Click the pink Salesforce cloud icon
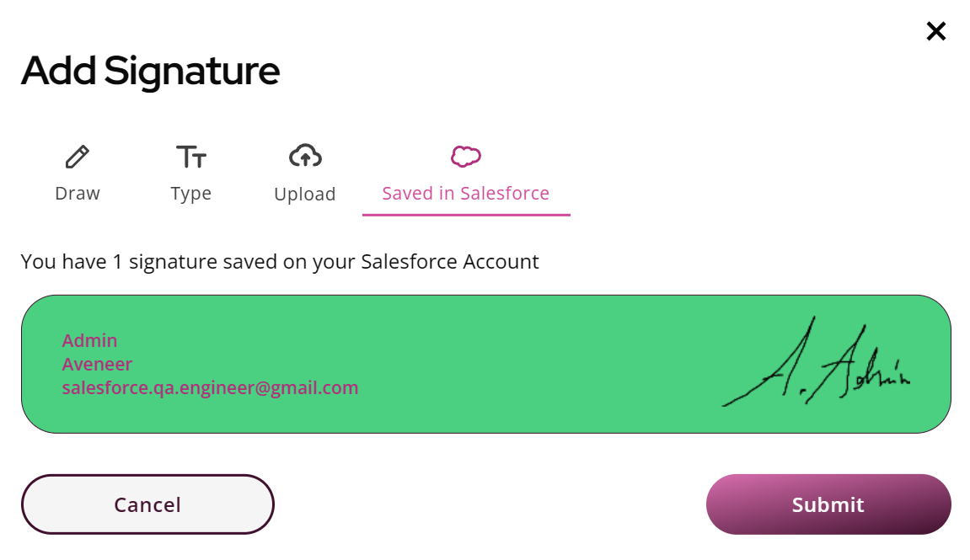Image resolution: width=970 pixels, height=560 pixels. 466,157
